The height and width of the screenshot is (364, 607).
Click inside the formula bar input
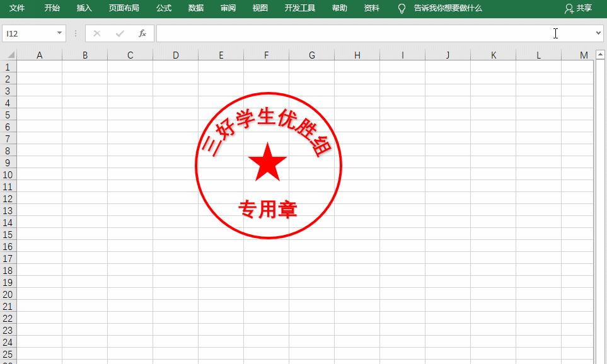pyautogui.click(x=347, y=33)
